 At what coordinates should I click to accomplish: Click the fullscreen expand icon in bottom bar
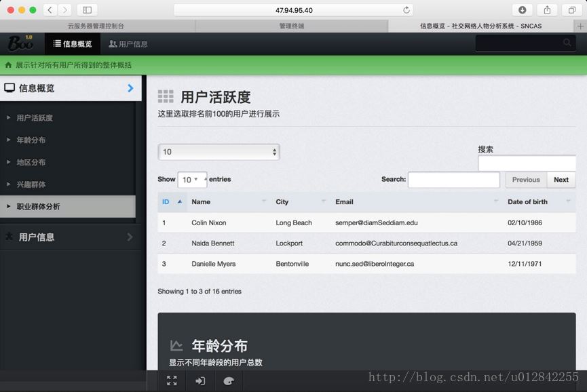(x=172, y=381)
